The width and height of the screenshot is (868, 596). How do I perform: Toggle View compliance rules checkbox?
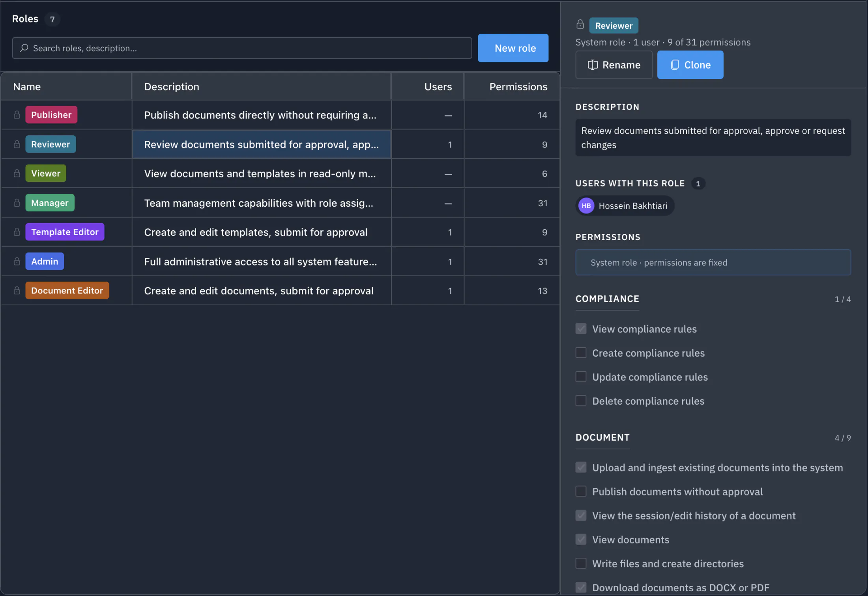tap(581, 329)
